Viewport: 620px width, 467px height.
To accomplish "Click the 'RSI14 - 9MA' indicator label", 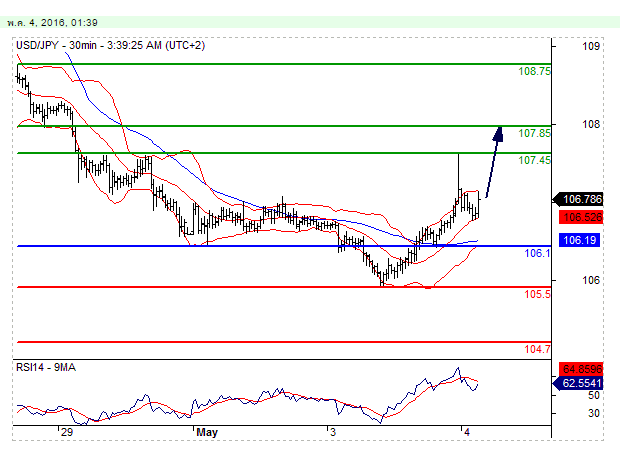I will click(46, 367).
